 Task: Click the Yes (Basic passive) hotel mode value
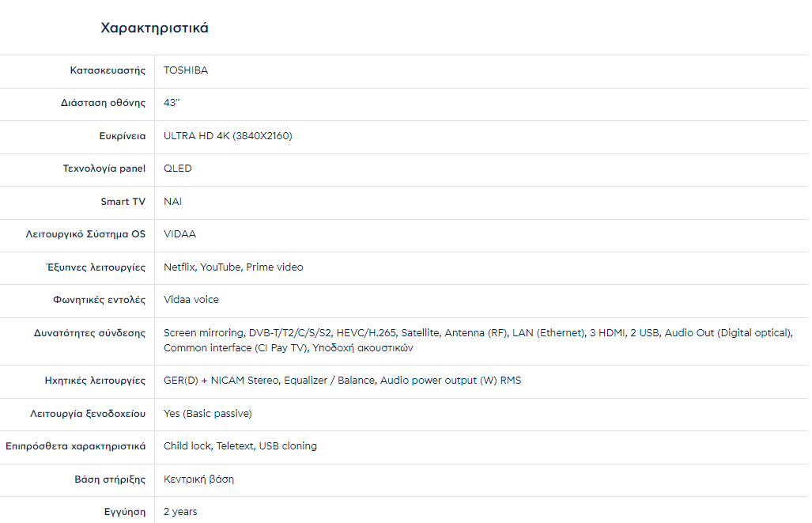coord(208,414)
